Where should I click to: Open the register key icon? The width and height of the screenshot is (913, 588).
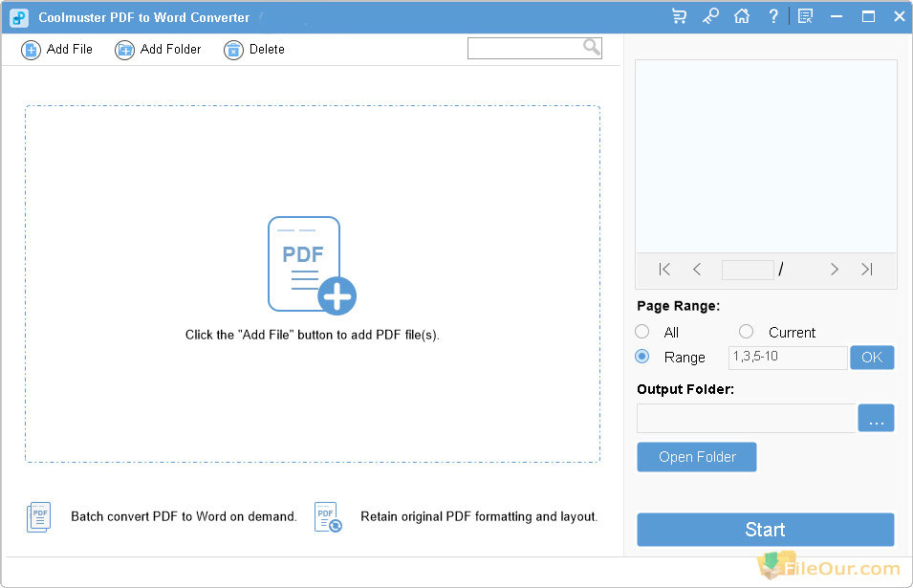[x=710, y=16]
